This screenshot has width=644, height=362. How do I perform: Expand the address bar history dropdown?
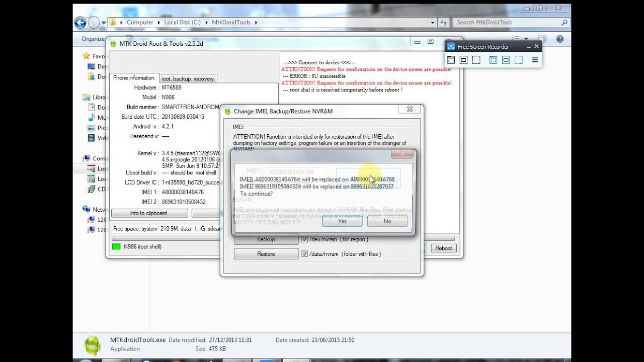(433, 23)
